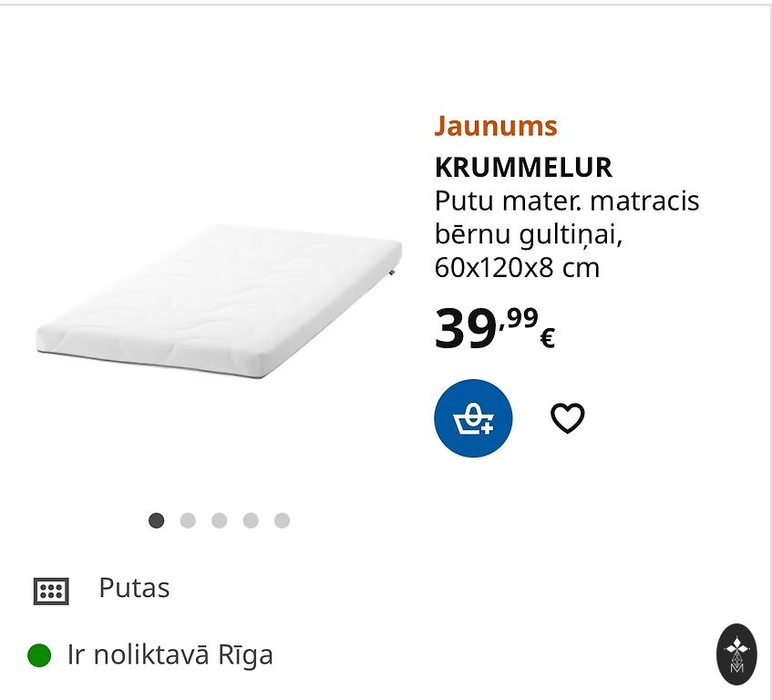Click the green in-stock status dot
This screenshot has height=700, width=772.
click(x=39, y=655)
